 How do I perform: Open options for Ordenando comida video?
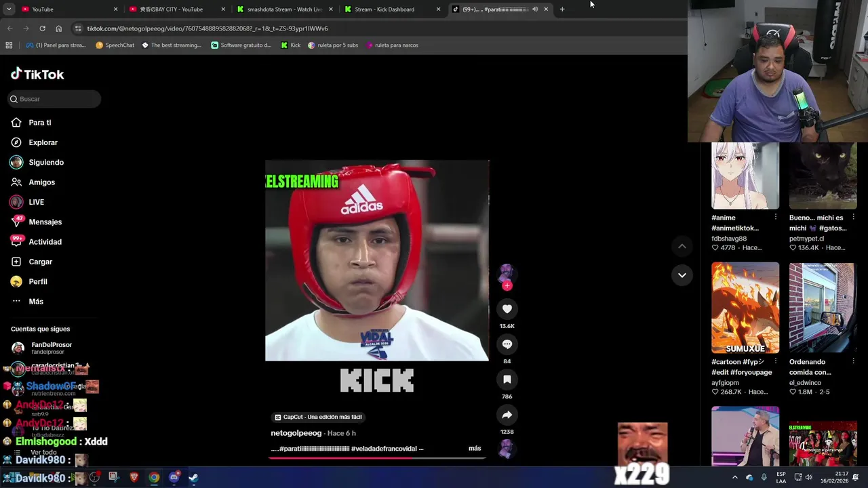click(853, 362)
